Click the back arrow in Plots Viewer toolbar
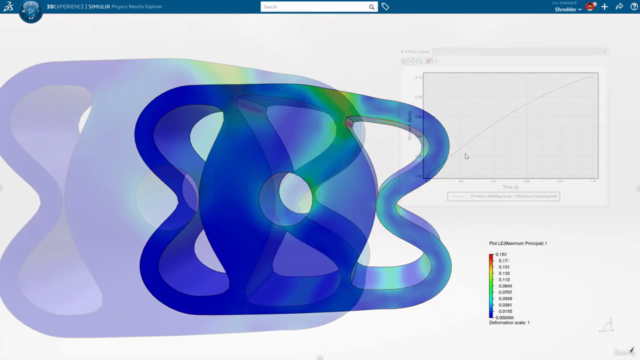This screenshot has width=640, height=360. pyautogui.click(x=437, y=61)
